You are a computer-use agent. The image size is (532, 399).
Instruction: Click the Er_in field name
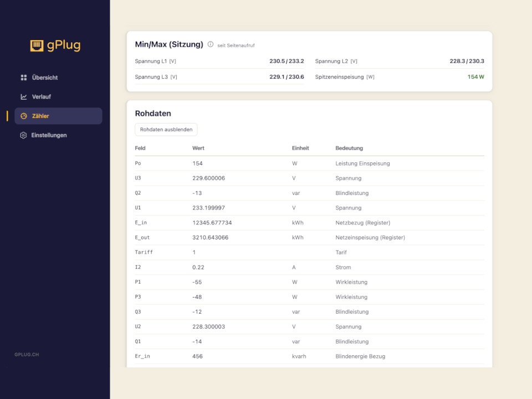(x=142, y=356)
